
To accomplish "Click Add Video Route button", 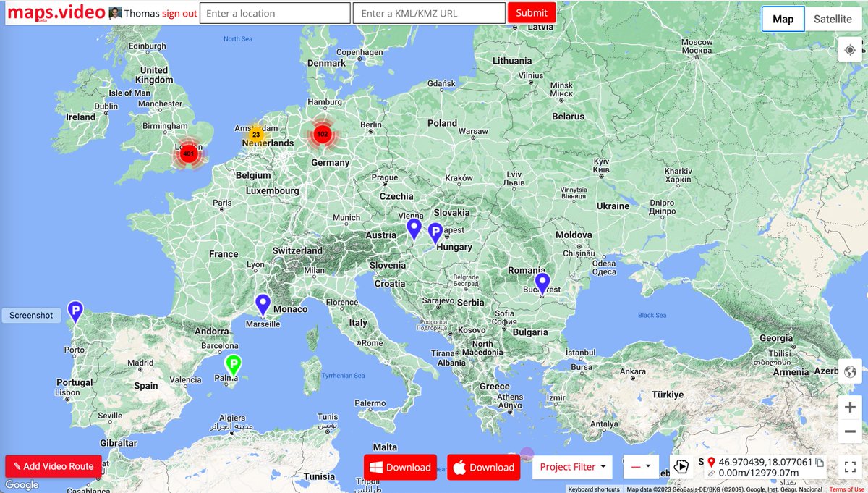I will click(54, 466).
